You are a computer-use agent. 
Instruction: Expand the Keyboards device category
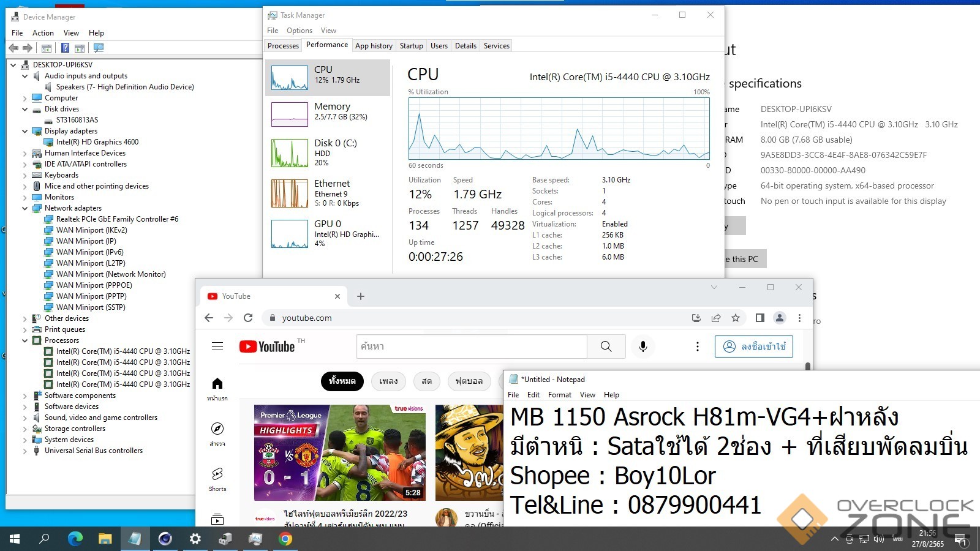pyautogui.click(x=25, y=175)
